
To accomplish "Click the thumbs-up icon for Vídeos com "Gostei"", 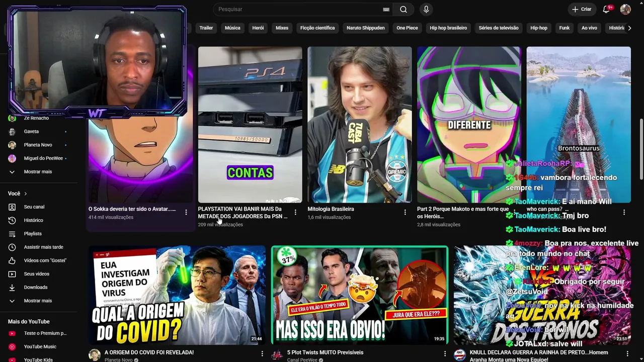I will click(12, 260).
